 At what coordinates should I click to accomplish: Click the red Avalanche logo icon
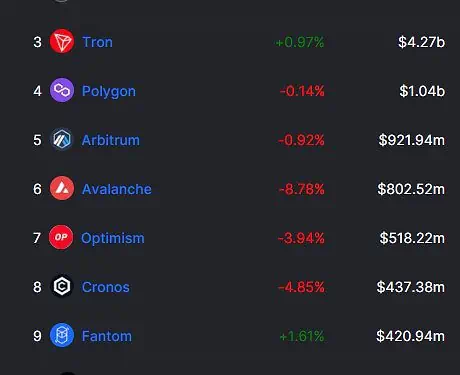pos(62,188)
